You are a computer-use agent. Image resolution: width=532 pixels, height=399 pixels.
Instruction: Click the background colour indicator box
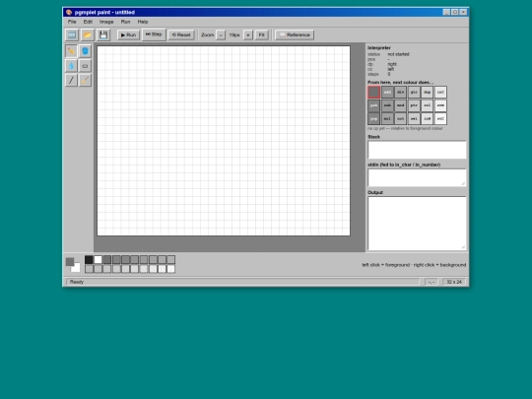(x=76, y=268)
